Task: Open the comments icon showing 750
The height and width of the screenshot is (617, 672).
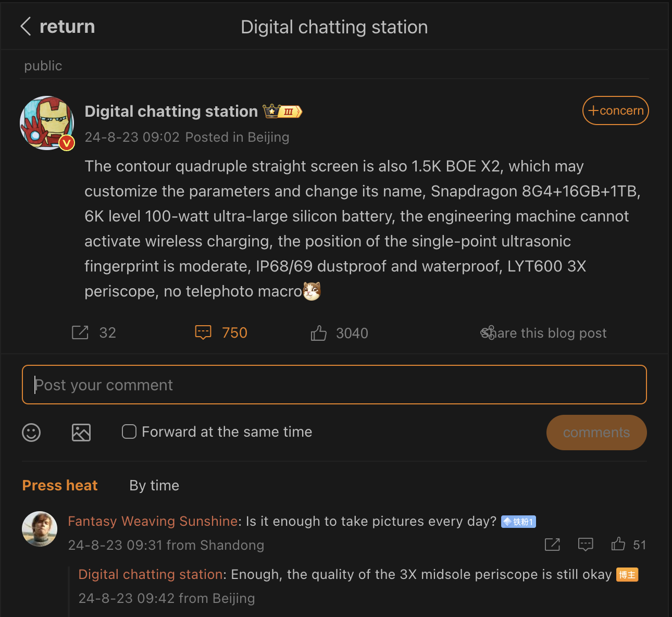Action: pyautogui.click(x=203, y=332)
